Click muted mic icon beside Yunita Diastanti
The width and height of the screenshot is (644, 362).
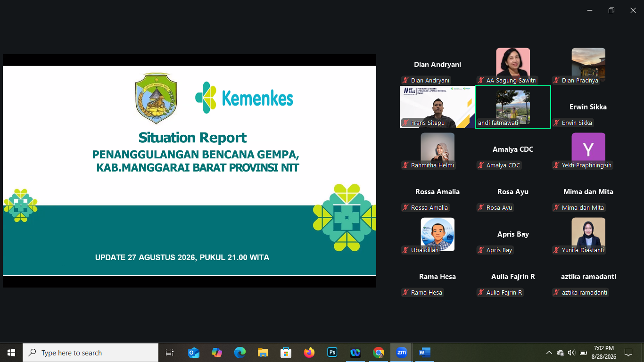556,250
